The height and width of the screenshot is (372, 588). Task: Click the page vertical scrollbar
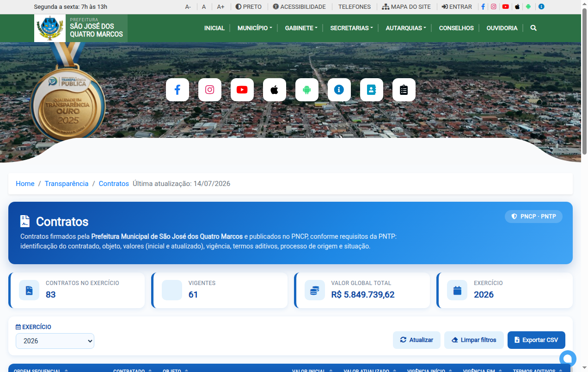pos(584,81)
